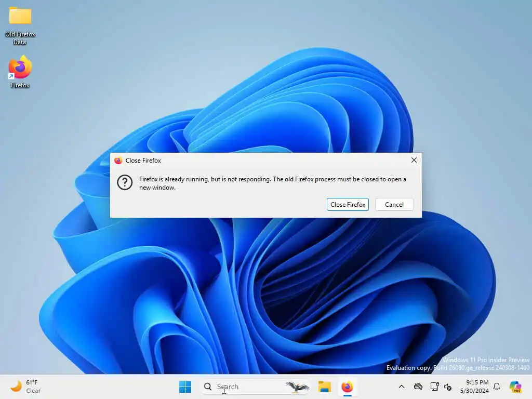Cancel the Close Firefox dialog

[394, 204]
